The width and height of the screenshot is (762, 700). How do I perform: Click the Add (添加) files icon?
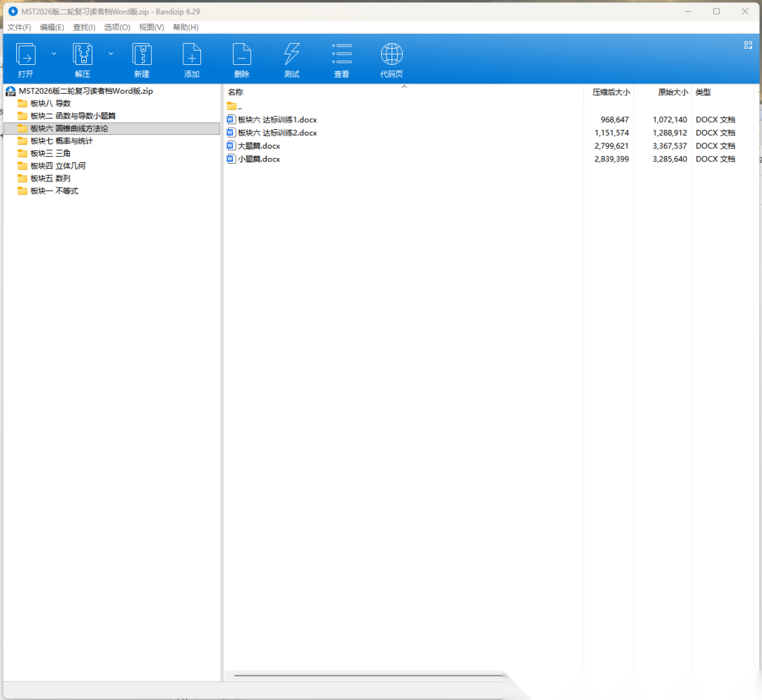192,55
